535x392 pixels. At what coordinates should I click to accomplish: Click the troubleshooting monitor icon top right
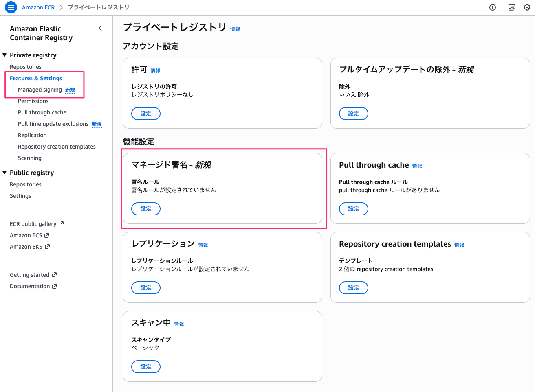click(512, 7)
